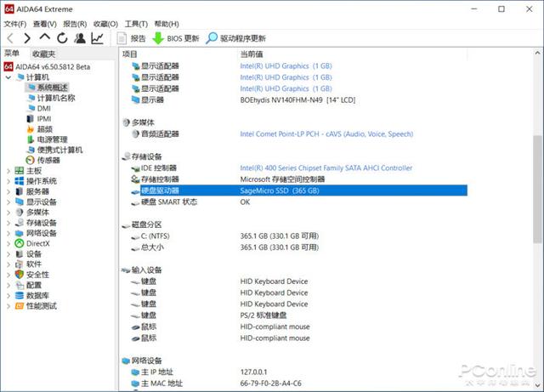The height and width of the screenshot is (392, 544).
Task: Select IPMI in the tree
Action: pos(39,119)
